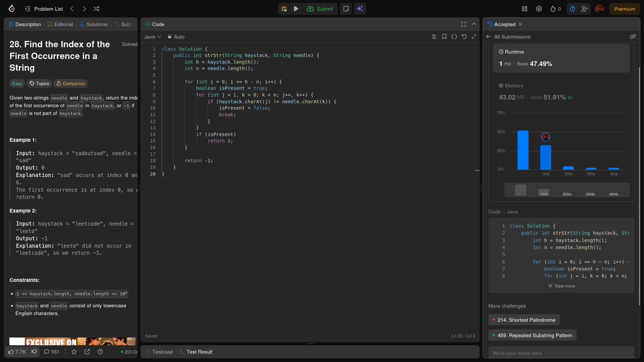This screenshot has height=362, width=644.
Task: Expand the Companies tag
Action: pos(70,83)
